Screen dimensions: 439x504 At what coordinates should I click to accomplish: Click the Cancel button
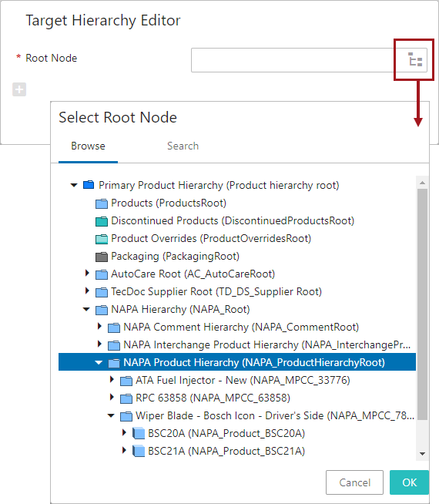click(354, 482)
